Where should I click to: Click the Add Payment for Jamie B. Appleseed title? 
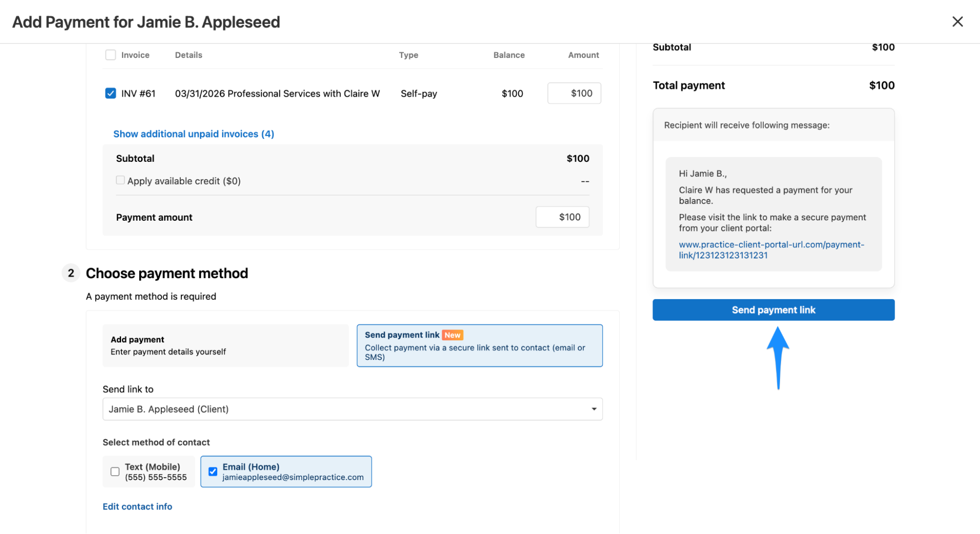[x=146, y=22]
